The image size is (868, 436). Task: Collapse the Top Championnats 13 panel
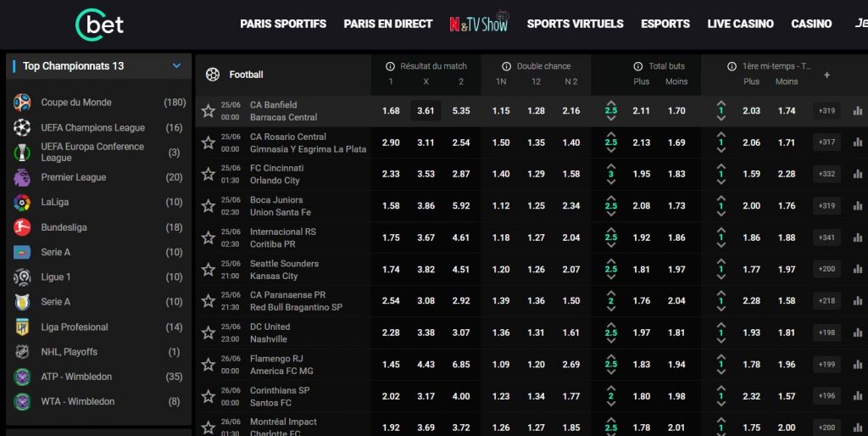[x=176, y=66]
